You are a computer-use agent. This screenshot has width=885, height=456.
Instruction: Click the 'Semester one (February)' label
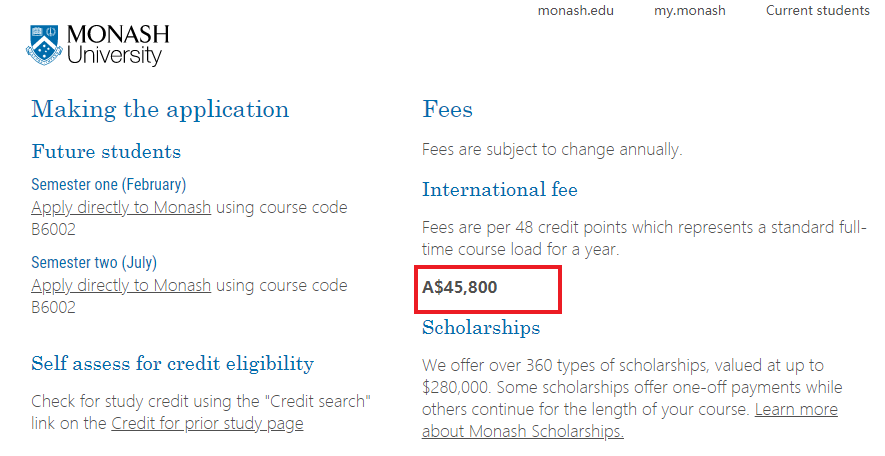pos(108,185)
